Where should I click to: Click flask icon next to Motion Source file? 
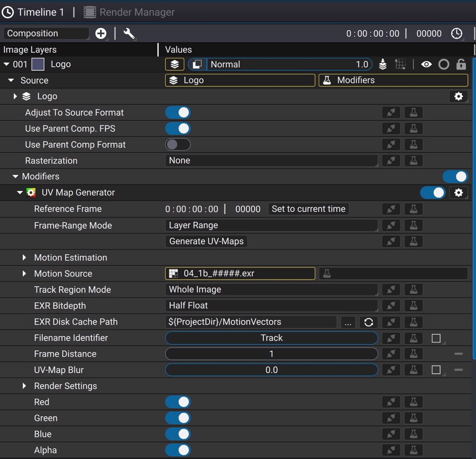(327, 274)
